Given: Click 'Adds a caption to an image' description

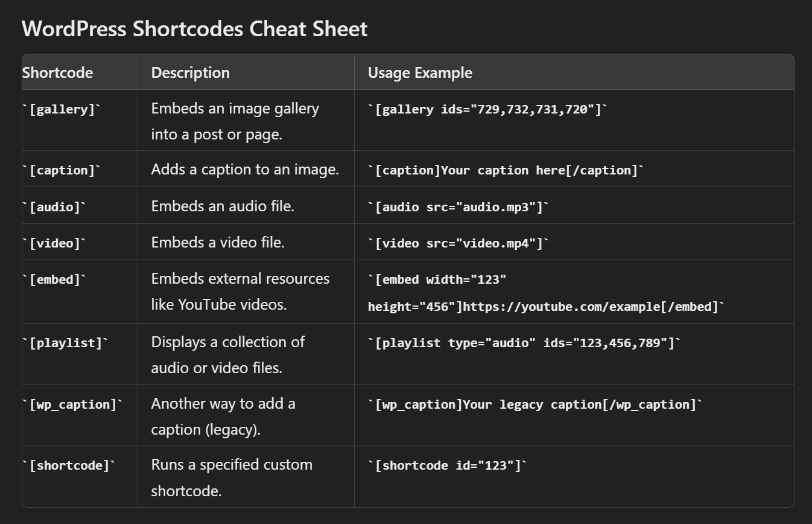Looking at the screenshot, I should point(245,170).
